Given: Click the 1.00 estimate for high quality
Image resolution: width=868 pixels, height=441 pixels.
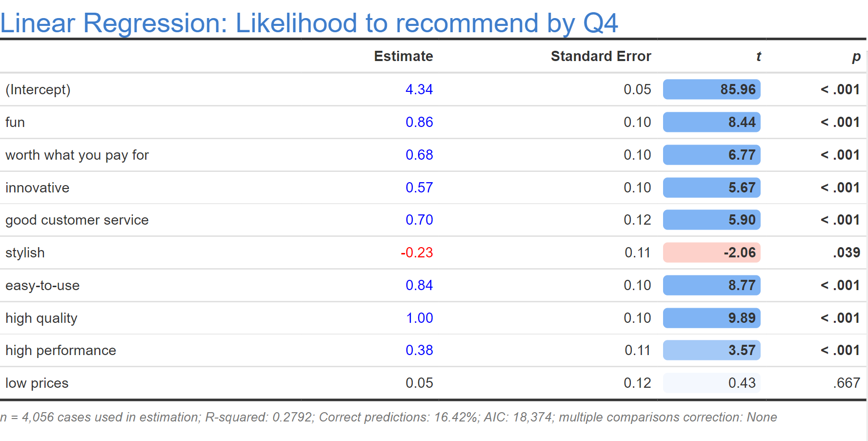Looking at the screenshot, I should 420,318.
